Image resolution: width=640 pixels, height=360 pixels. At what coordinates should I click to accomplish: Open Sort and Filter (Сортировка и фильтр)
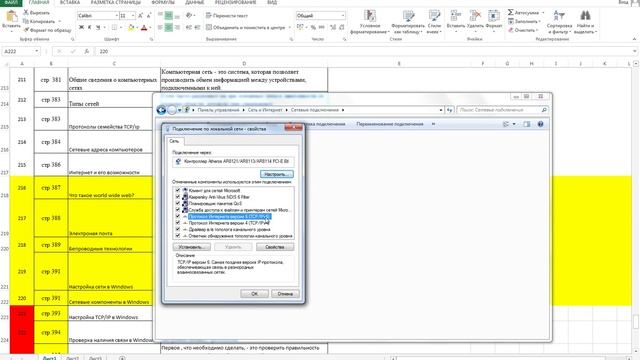[559, 22]
